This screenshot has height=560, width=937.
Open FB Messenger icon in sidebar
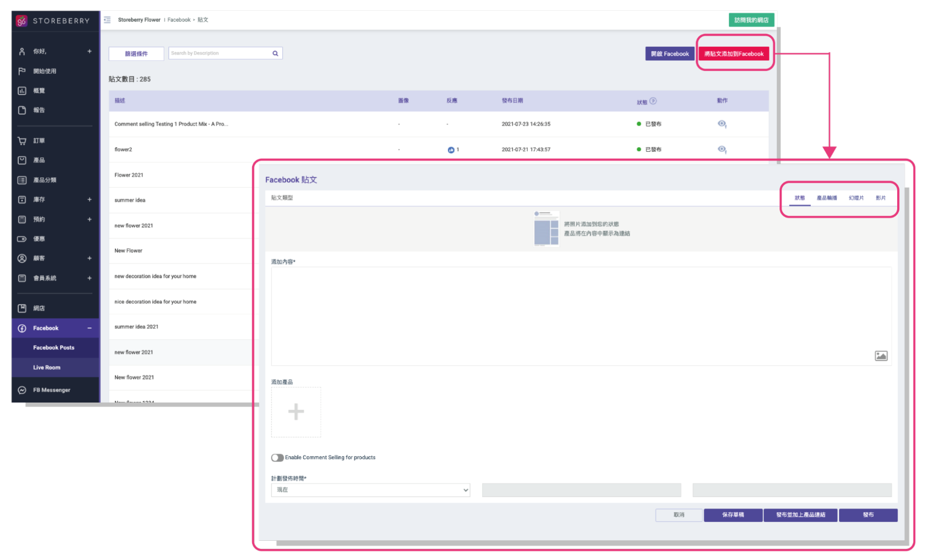click(22, 390)
